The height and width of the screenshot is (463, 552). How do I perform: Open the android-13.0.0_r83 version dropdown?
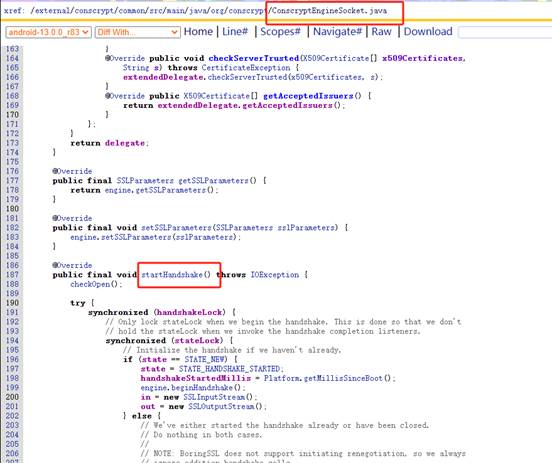[49, 32]
